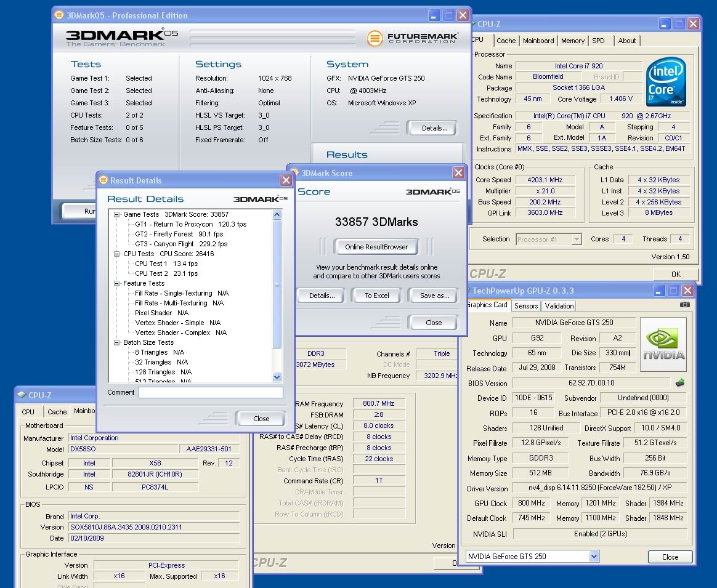Click the DRAM Frequency 800.7 MHz value
717x588 pixels.
click(379, 403)
